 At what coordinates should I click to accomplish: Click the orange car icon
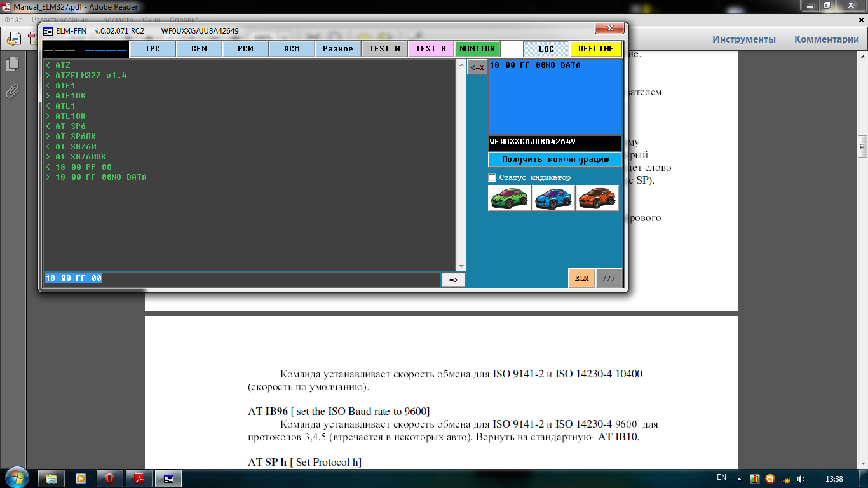click(597, 198)
